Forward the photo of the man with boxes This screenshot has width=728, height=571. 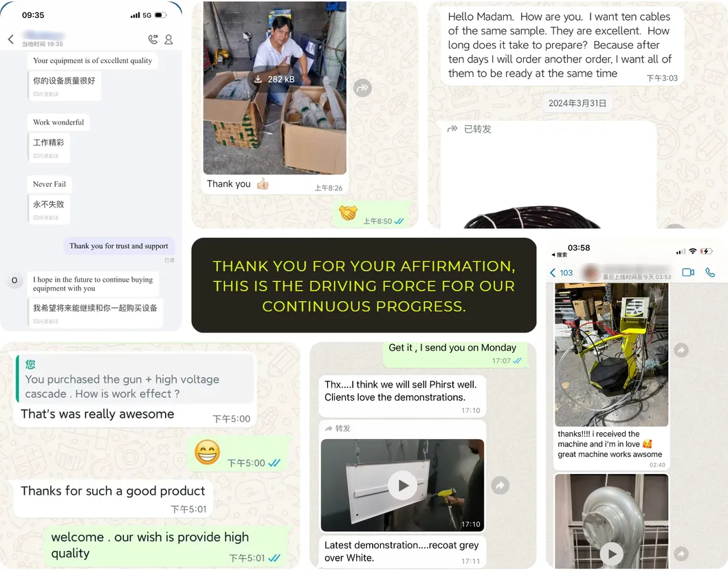click(x=362, y=88)
